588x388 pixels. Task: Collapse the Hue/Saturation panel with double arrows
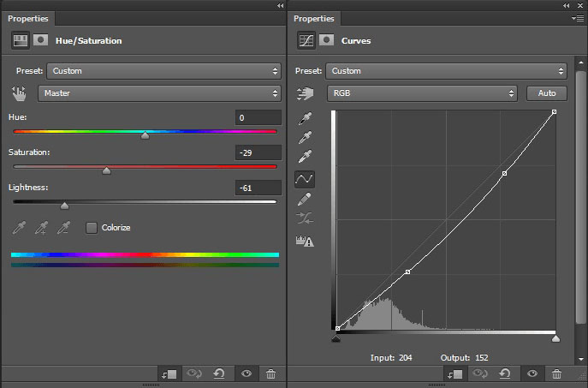tap(281, 5)
